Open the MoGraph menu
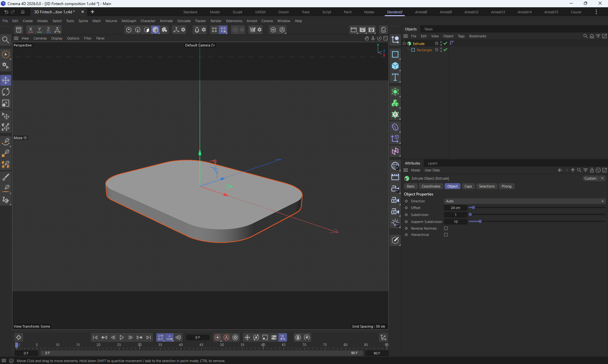 [129, 21]
